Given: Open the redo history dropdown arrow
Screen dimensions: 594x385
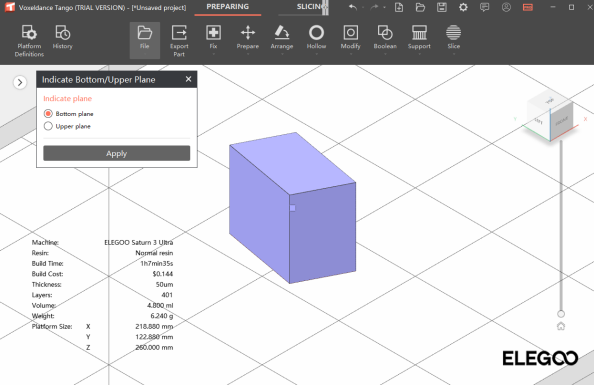Looking at the screenshot, I should [384, 8].
